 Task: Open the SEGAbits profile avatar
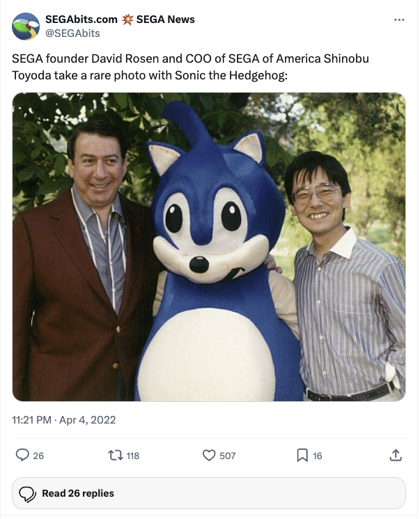26,26
